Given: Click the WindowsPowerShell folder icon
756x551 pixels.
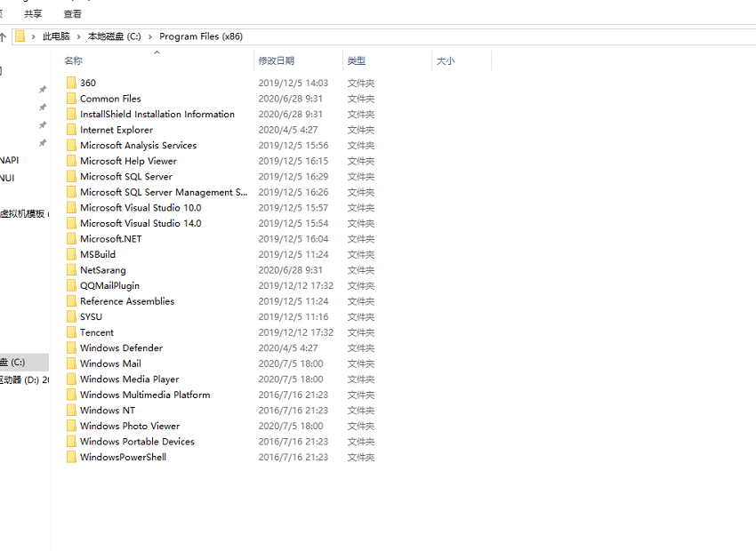Looking at the screenshot, I should pos(71,457).
